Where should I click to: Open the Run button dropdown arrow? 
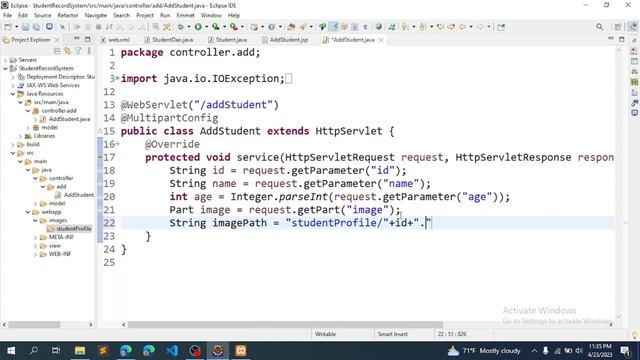(206, 27)
